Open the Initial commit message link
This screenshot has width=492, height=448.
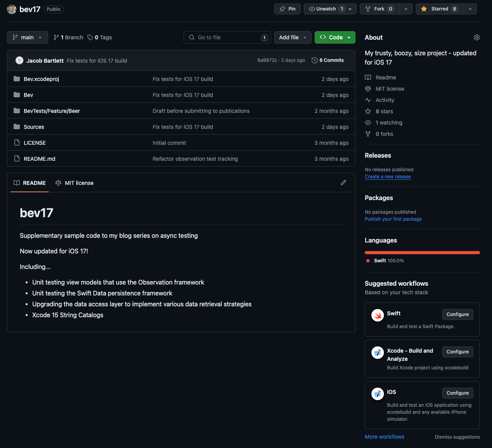point(169,143)
